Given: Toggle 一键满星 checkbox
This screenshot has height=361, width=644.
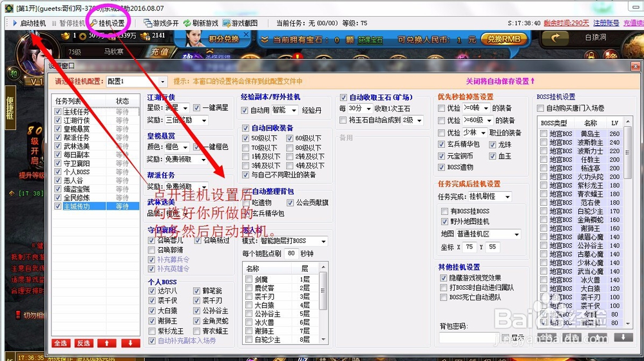Looking at the screenshot, I should click(x=196, y=108).
